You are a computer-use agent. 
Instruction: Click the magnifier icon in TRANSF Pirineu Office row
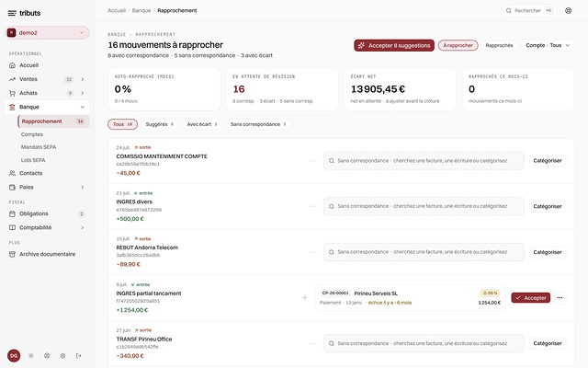(x=332, y=343)
